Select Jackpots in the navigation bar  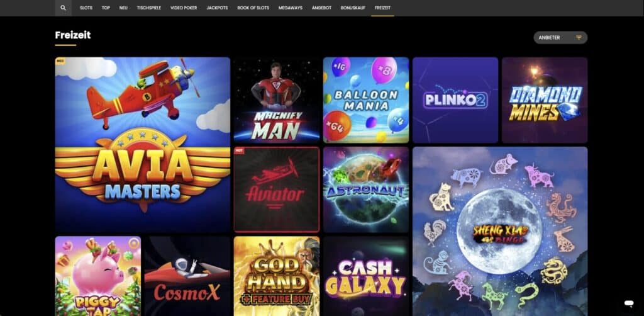pyautogui.click(x=217, y=8)
